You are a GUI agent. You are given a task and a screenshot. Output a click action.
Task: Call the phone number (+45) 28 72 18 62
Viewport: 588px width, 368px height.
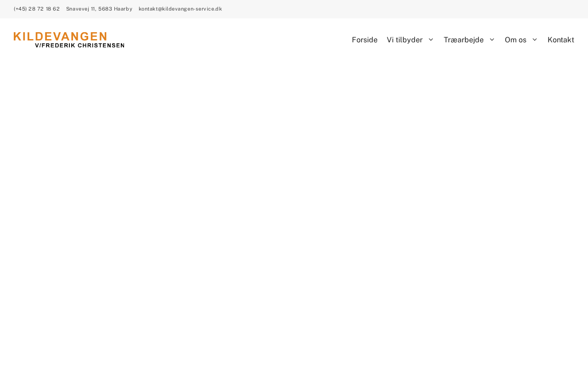pyautogui.click(x=37, y=9)
